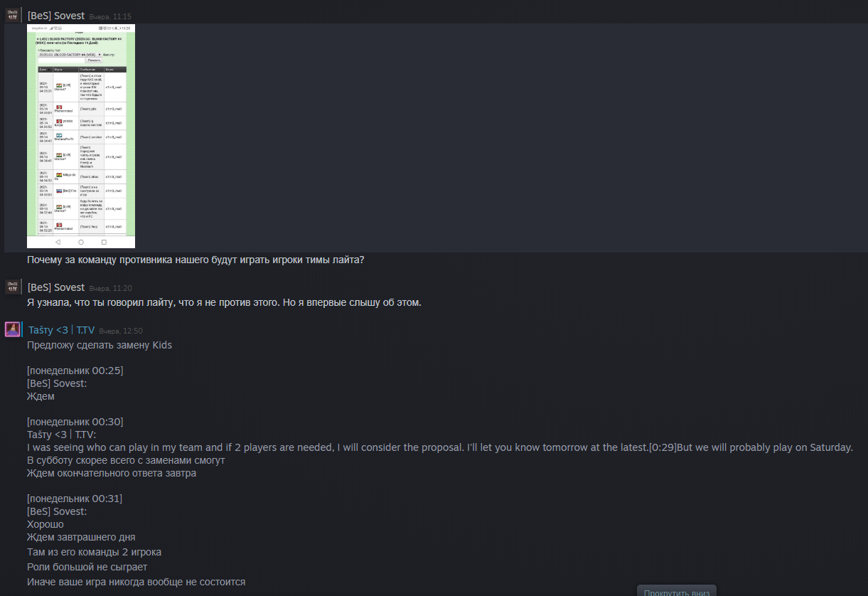868x596 pixels.
Task: Click the Date column header sort arrow
Action: [49, 70]
